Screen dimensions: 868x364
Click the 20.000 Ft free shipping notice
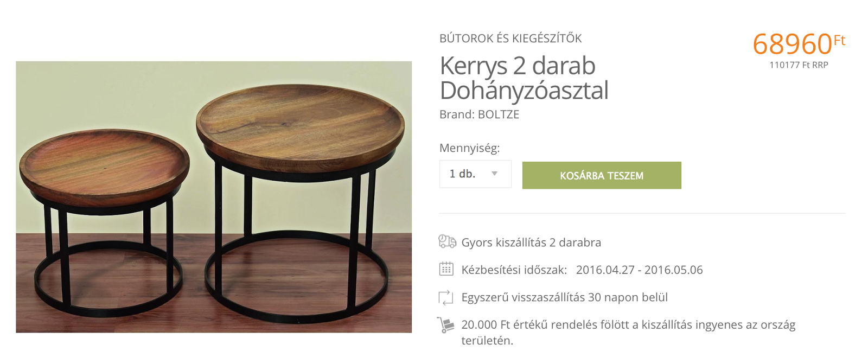pyautogui.click(x=628, y=333)
